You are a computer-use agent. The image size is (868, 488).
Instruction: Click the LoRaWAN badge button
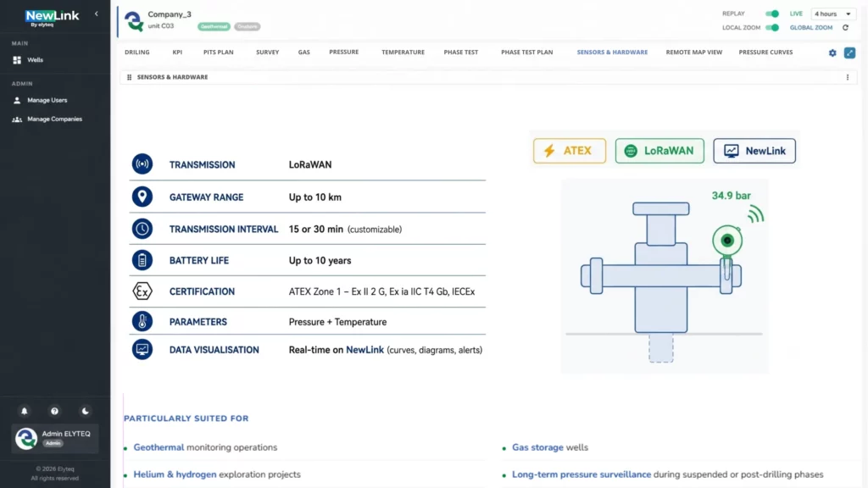click(x=659, y=151)
